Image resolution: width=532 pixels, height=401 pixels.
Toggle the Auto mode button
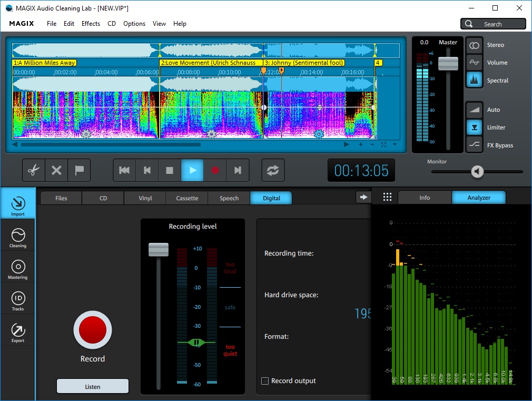[x=474, y=109]
